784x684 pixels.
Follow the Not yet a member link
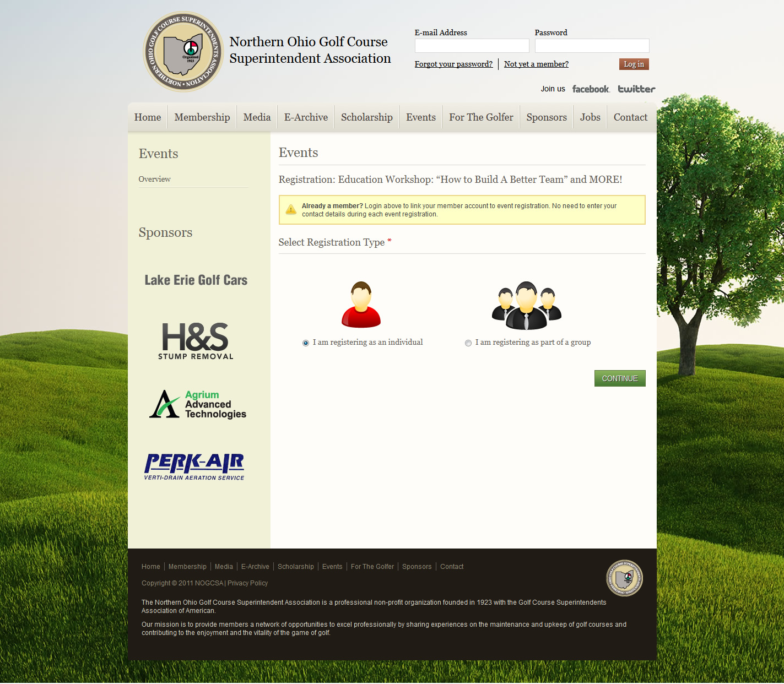click(x=536, y=64)
